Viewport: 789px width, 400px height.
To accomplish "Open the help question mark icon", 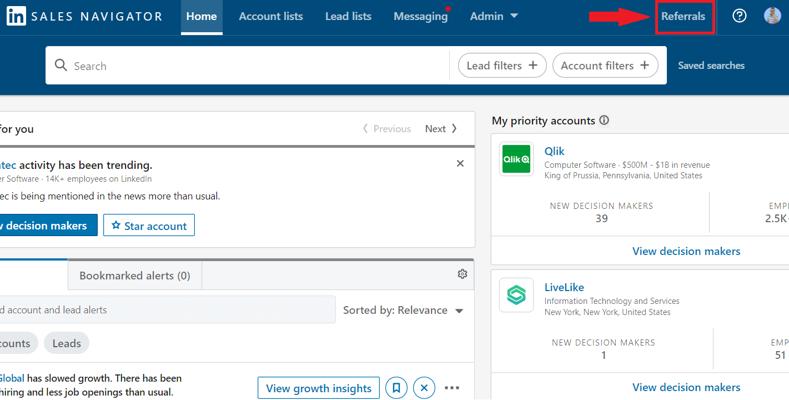I will tap(739, 16).
